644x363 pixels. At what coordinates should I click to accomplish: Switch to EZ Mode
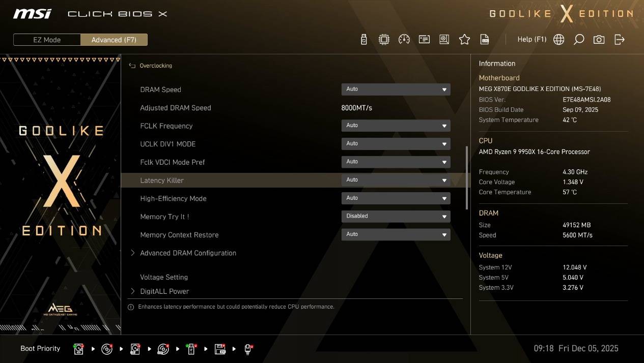click(x=47, y=40)
